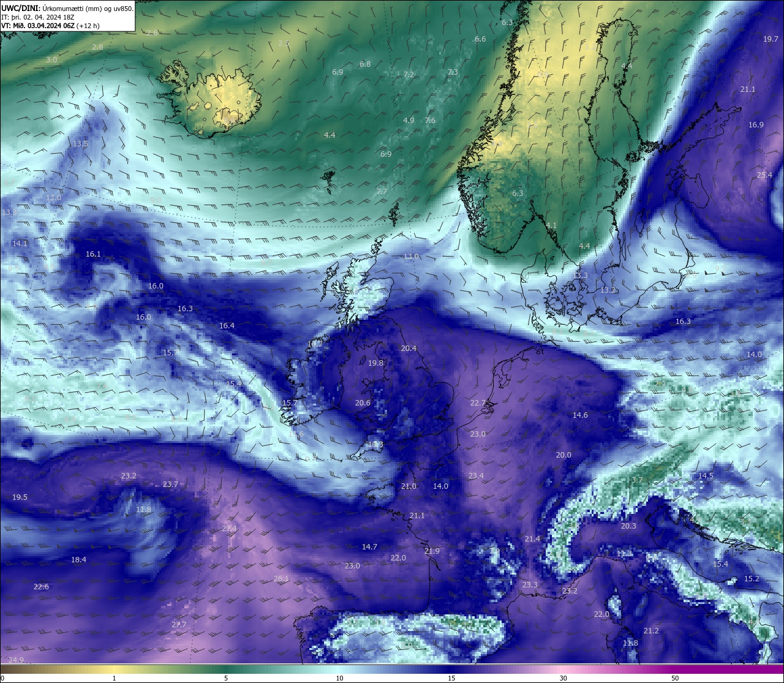Image resolution: width=784 pixels, height=683 pixels.
Task: Click the map value 13.3 over Denmark
Action: (x=580, y=276)
